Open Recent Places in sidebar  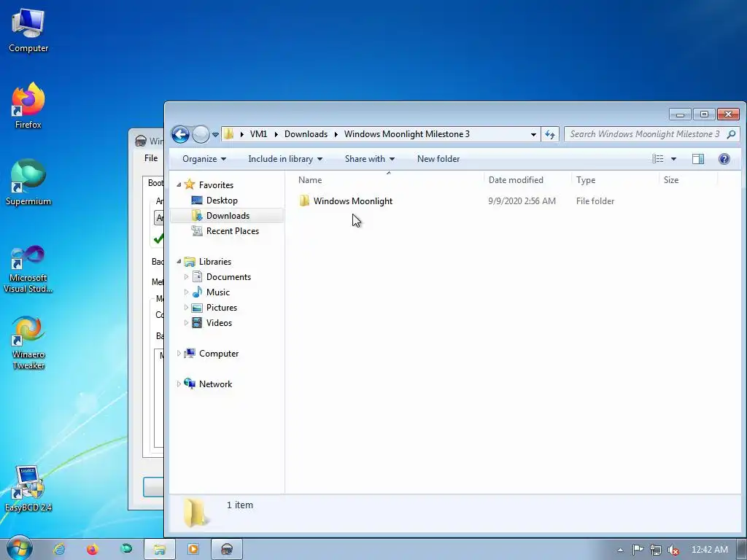(x=233, y=231)
